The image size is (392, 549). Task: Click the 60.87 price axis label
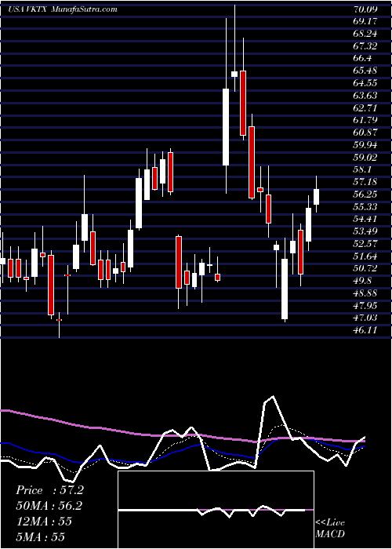click(x=365, y=133)
